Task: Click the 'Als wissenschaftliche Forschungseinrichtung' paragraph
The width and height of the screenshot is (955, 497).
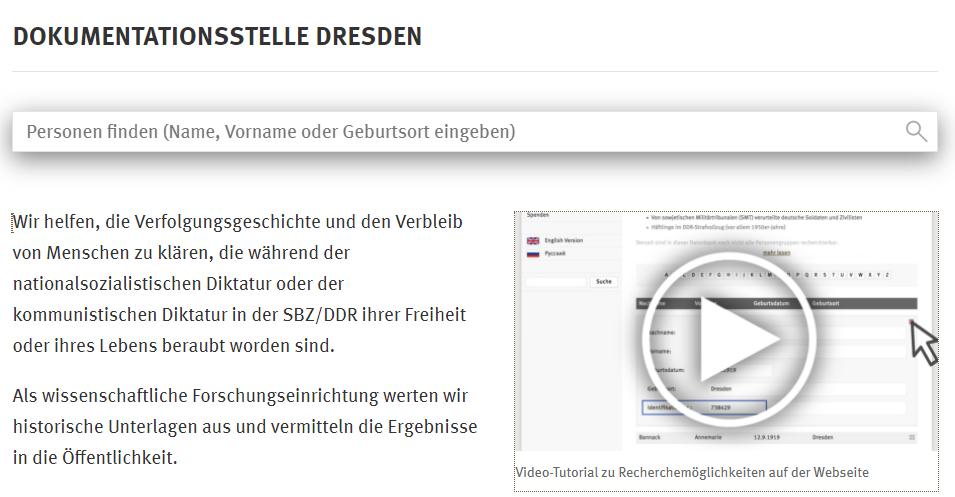Action: click(x=245, y=426)
